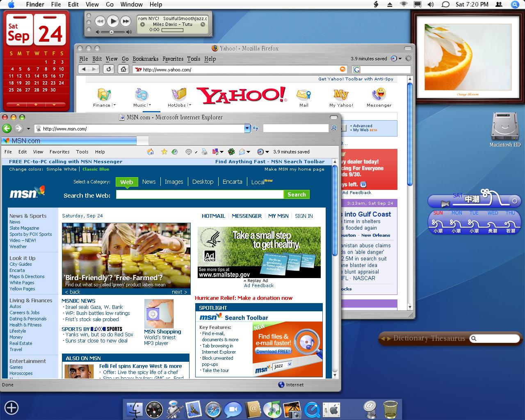The width and height of the screenshot is (525, 420).
Task: Open Safari from the Dock
Action: [213, 409]
